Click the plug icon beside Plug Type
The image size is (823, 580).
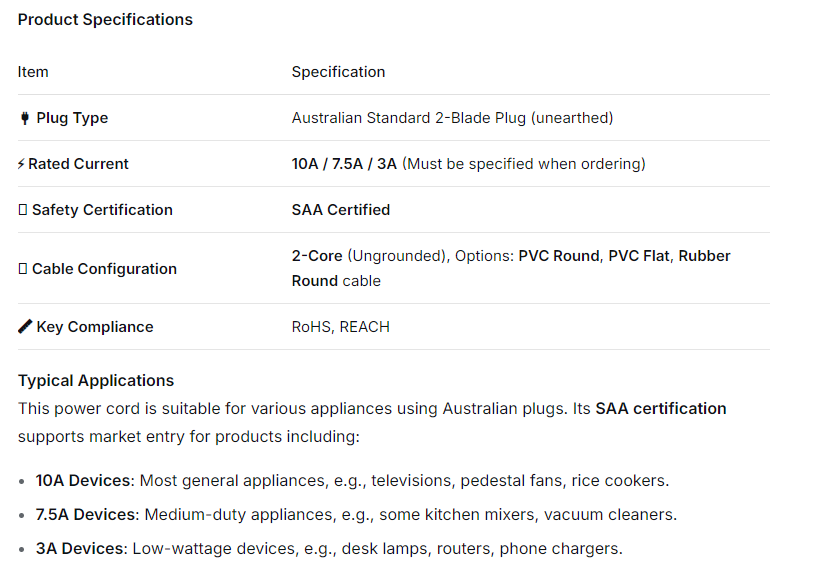tap(24, 118)
